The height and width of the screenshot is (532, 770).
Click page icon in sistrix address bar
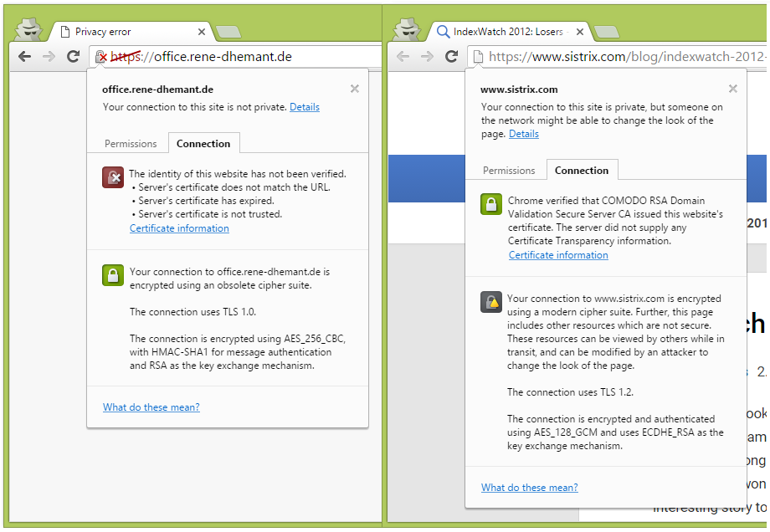(x=478, y=57)
